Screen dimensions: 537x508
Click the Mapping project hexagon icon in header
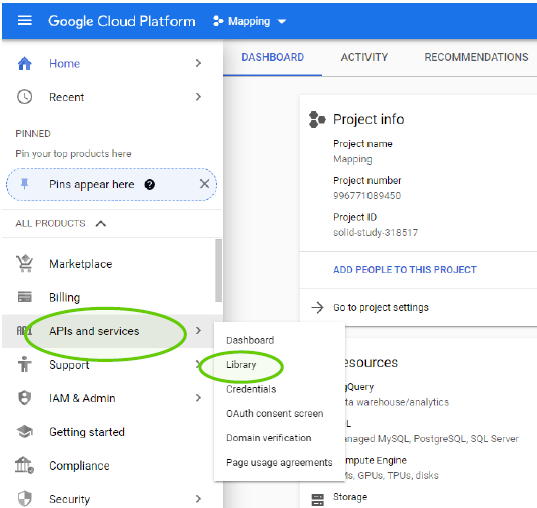(x=218, y=21)
